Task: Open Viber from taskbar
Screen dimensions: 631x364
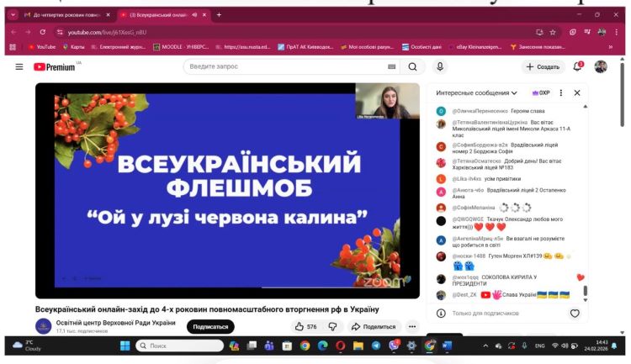Action: pos(394,346)
